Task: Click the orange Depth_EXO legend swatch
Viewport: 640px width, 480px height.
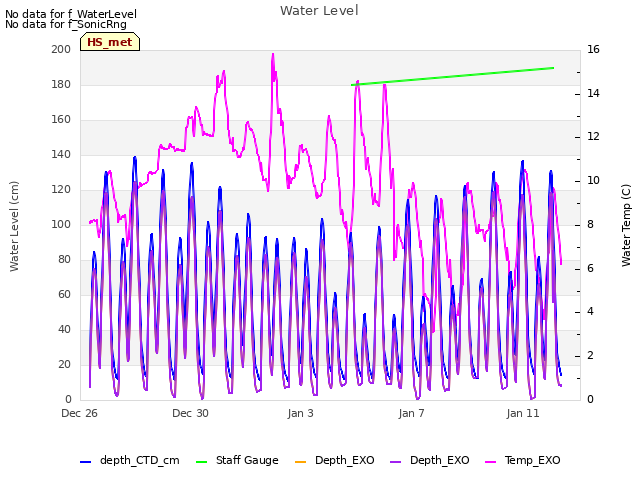Action: click(300, 462)
